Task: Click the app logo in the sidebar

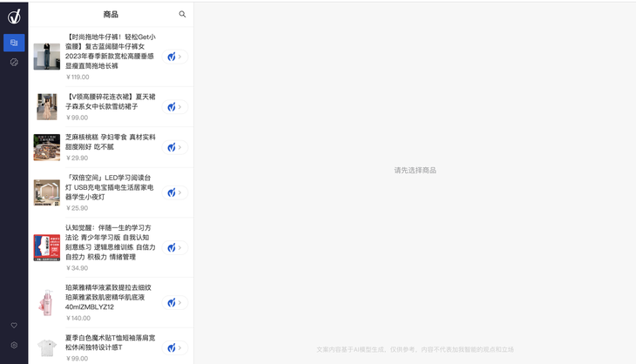Action: coord(14,15)
